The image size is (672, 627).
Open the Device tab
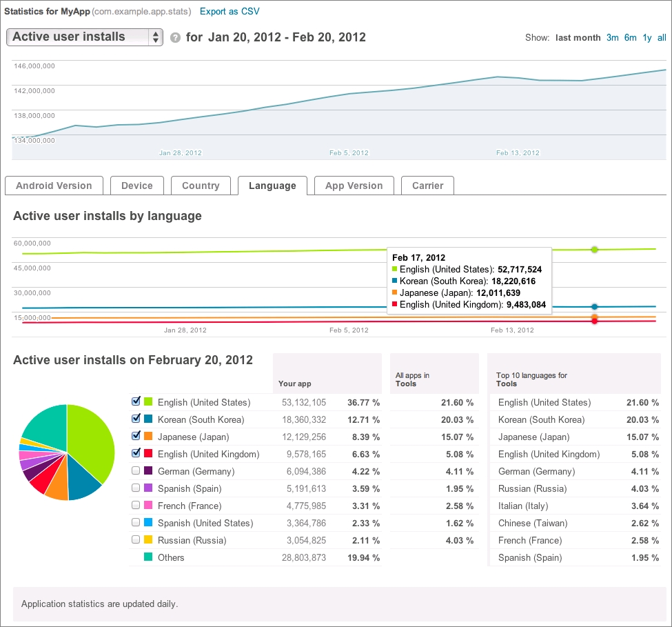137,186
